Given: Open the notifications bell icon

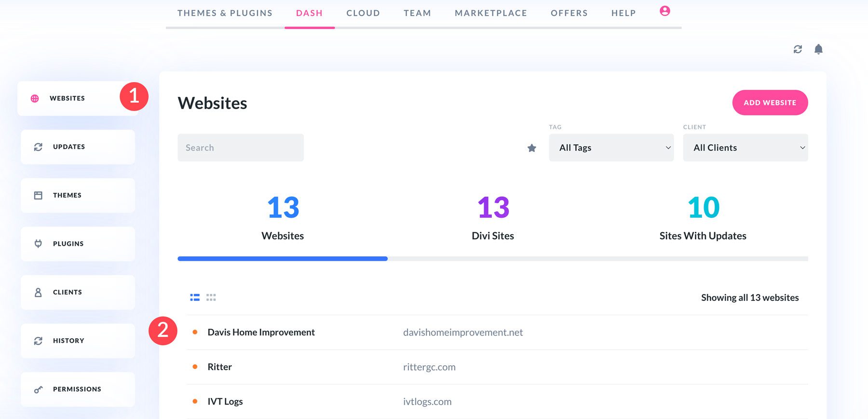Looking at the screenshot, I should [818, 49].
